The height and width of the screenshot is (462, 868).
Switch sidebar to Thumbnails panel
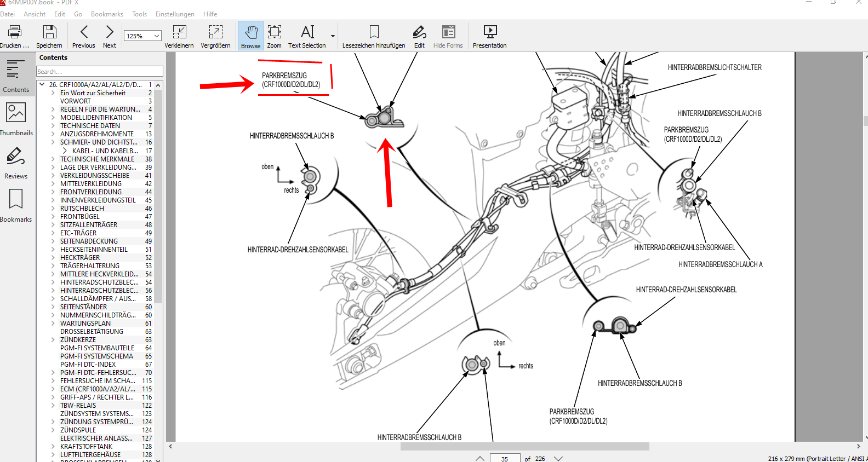click(x=16, y=119)
